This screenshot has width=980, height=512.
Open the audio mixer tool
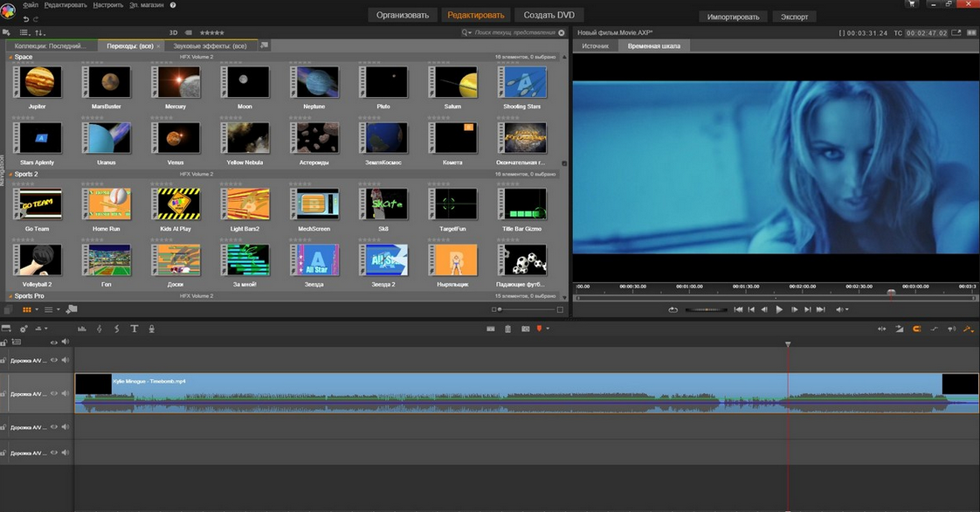pos(82,329)
